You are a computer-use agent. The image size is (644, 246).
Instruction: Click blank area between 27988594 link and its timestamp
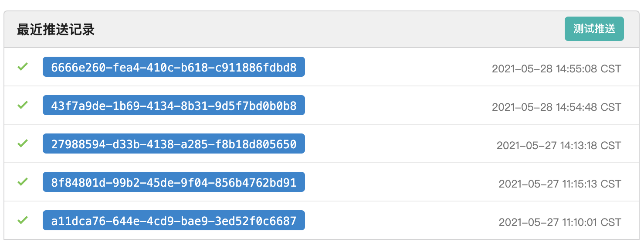coord(401,143)
